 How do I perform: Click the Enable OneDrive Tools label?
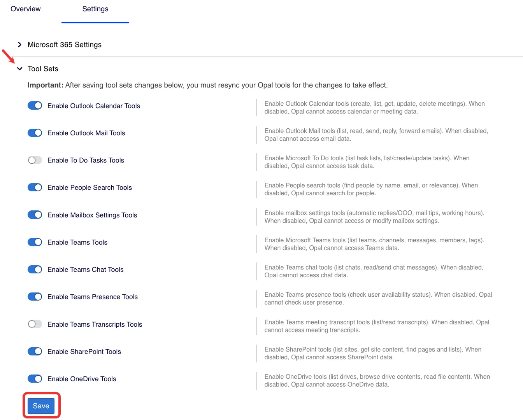pos(82,379)
